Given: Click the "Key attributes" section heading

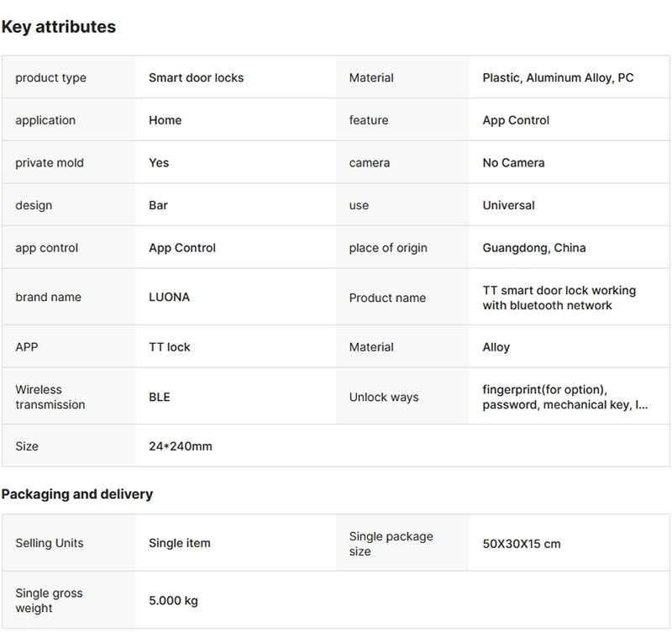Looking at the screenshot, I should click(x=59, y=27).
